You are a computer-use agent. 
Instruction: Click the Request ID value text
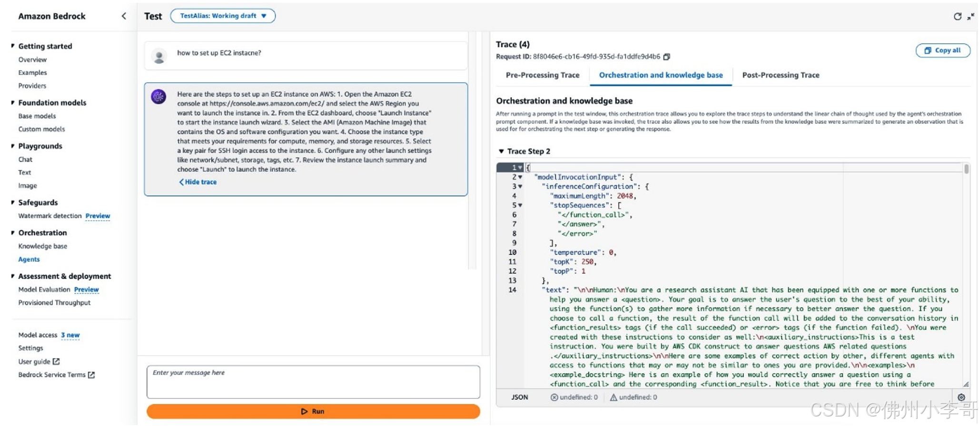(596, 57)
